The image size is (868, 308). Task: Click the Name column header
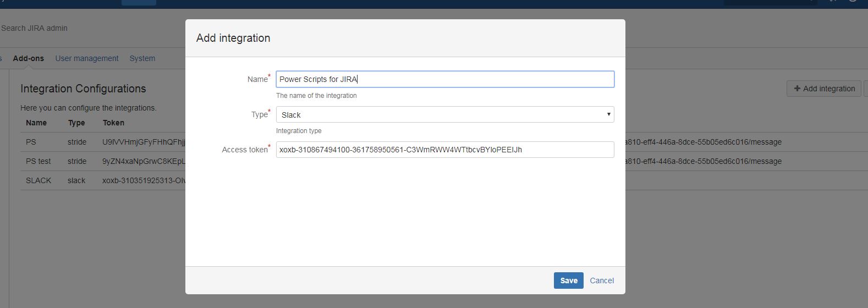pyautogui.click(x=36, y=123)
